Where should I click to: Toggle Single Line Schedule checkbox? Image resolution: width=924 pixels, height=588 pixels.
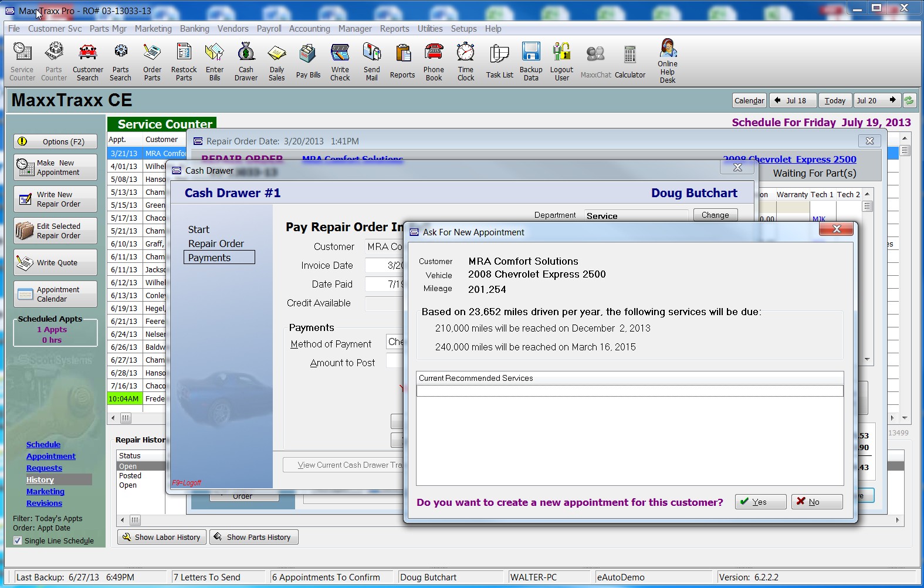[x=18, y=540]
